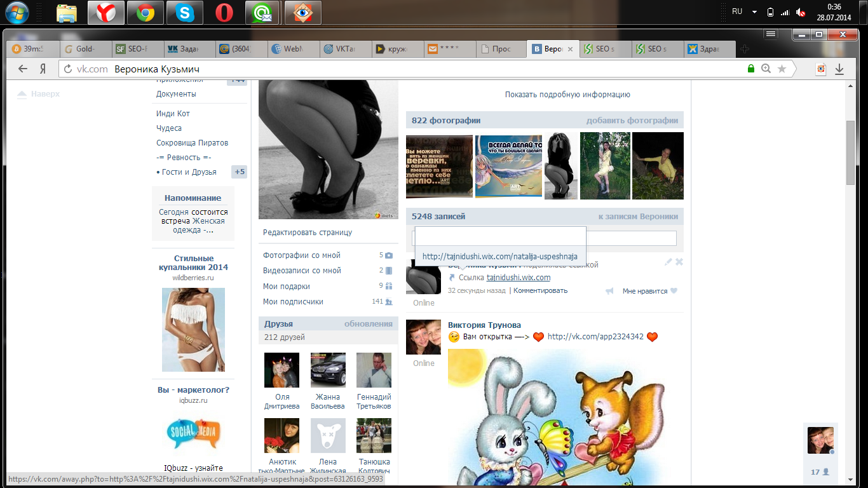Open Инди Кот app link
Viewport: 868px width, 488px height.
coord(173,114)
